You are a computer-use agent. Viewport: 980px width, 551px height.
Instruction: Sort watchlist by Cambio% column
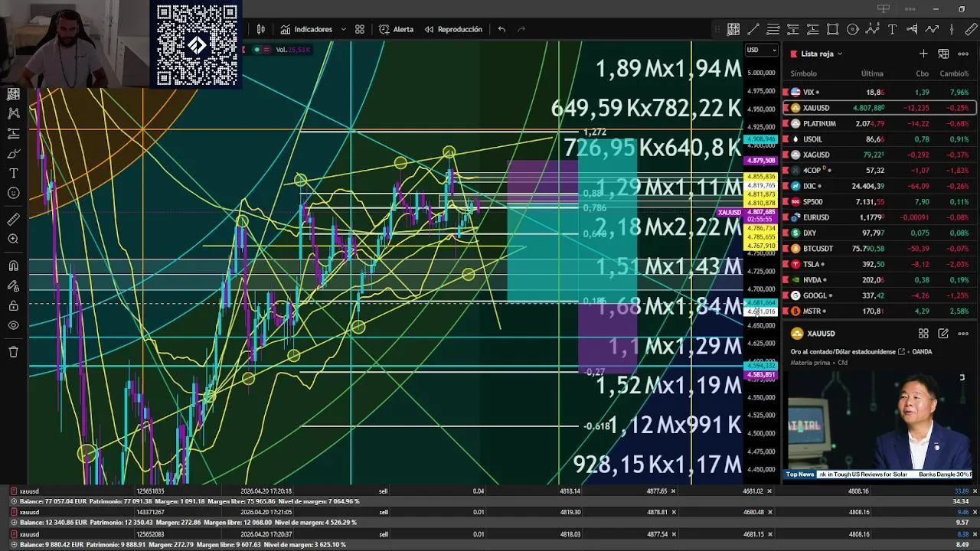pos(955,73)
